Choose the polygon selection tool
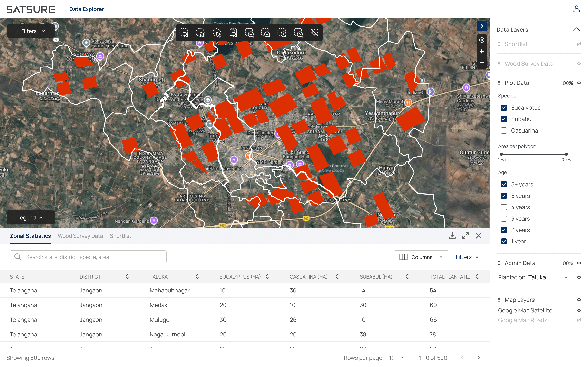 click(x=216, y=33)
